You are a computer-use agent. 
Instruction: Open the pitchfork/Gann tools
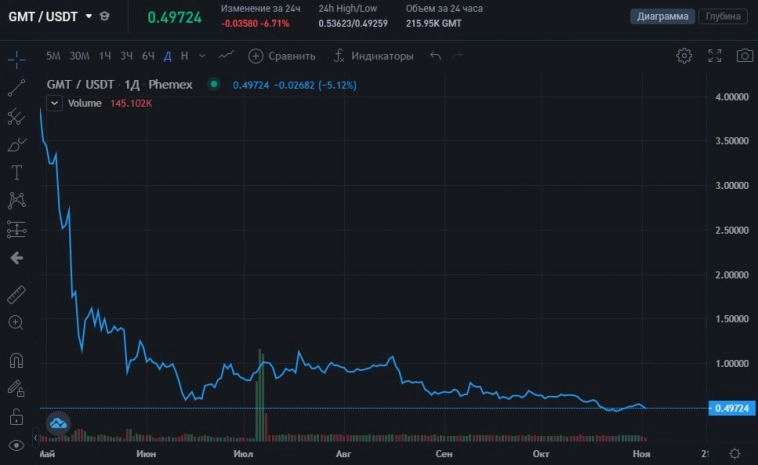pyautogui.click(x=16, y=116)
